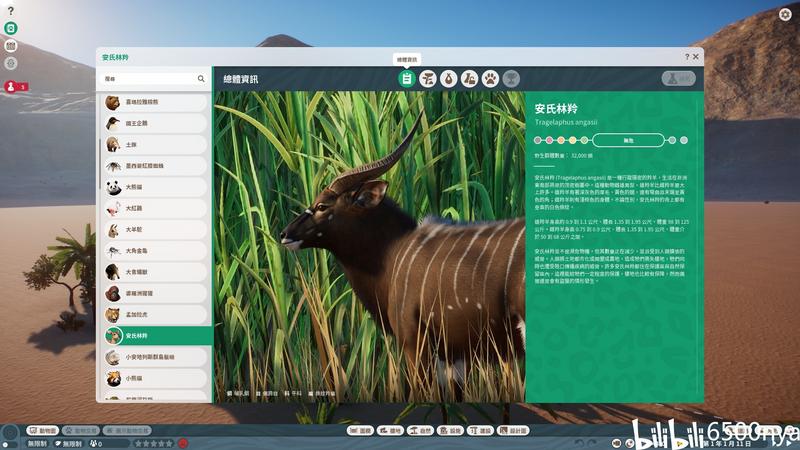Click the search magnifier icon
The height and width of the screenshot is (450, 800).
[x=201, y=79]
